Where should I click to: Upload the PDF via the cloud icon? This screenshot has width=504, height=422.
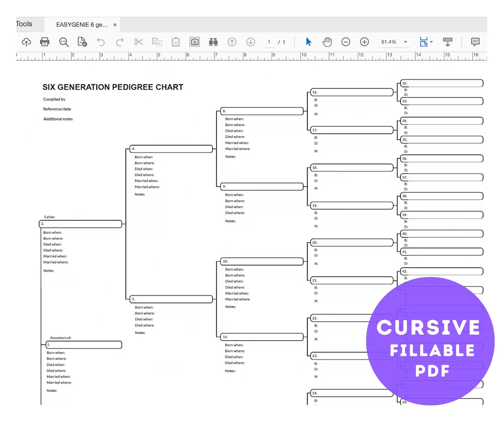(x=26, y=42)
